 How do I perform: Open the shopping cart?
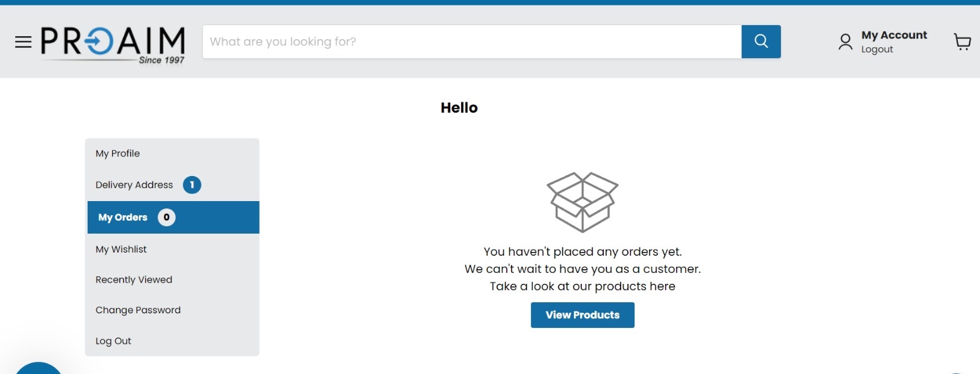click(962, 42)
